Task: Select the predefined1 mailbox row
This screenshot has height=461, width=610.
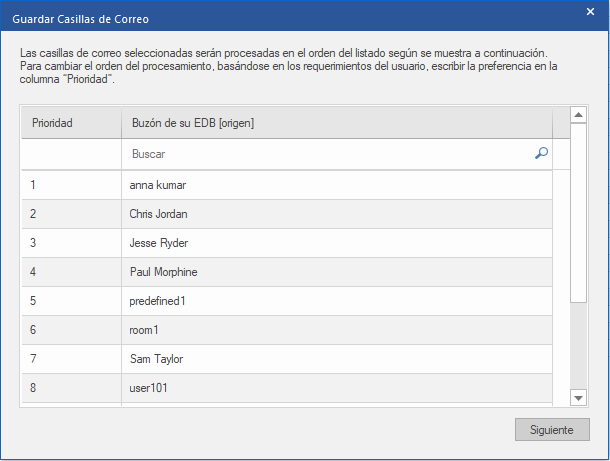Action: [x=336, y=301]
